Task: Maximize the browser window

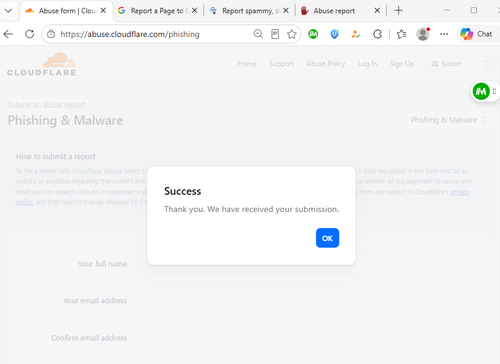Action: [x=474, y=11]
